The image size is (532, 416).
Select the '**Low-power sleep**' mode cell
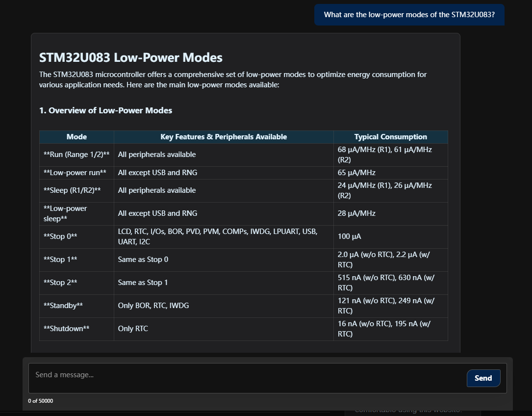coord(76,213)
